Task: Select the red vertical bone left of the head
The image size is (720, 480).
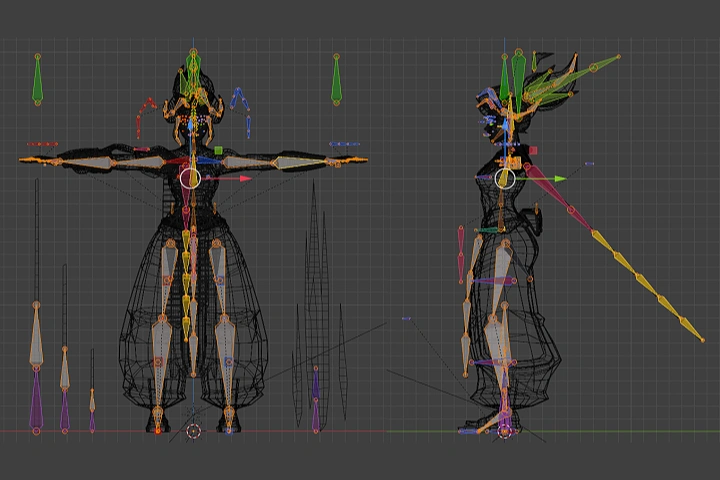Action: click(x=138, y=128)
